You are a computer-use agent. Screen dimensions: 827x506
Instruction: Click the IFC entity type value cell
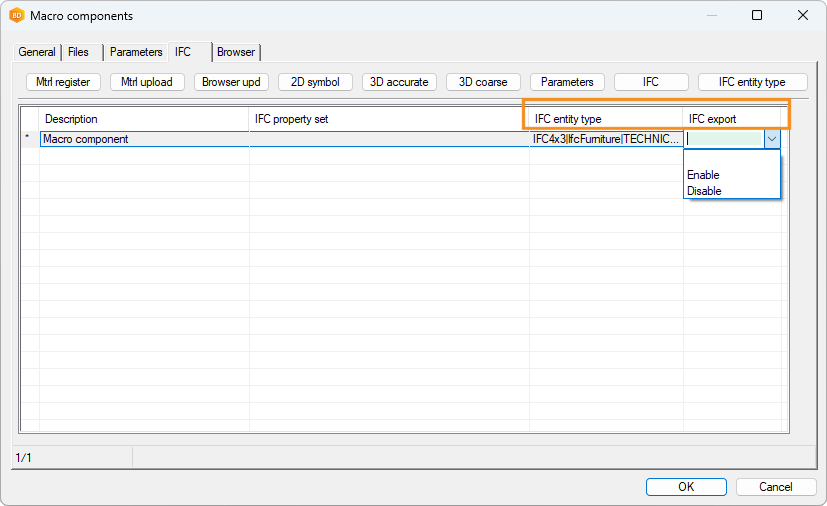click(x=606, y=140)
